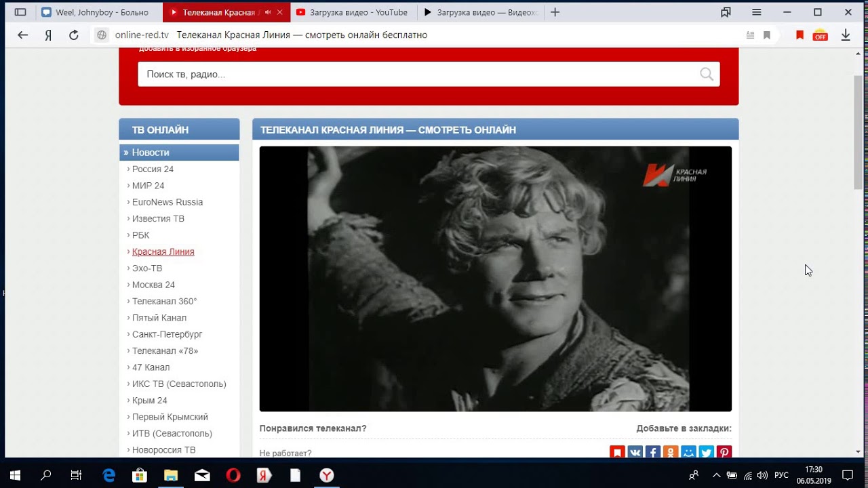
Task: Open the 47 Канал channel
Action: [x=151, y=367]
